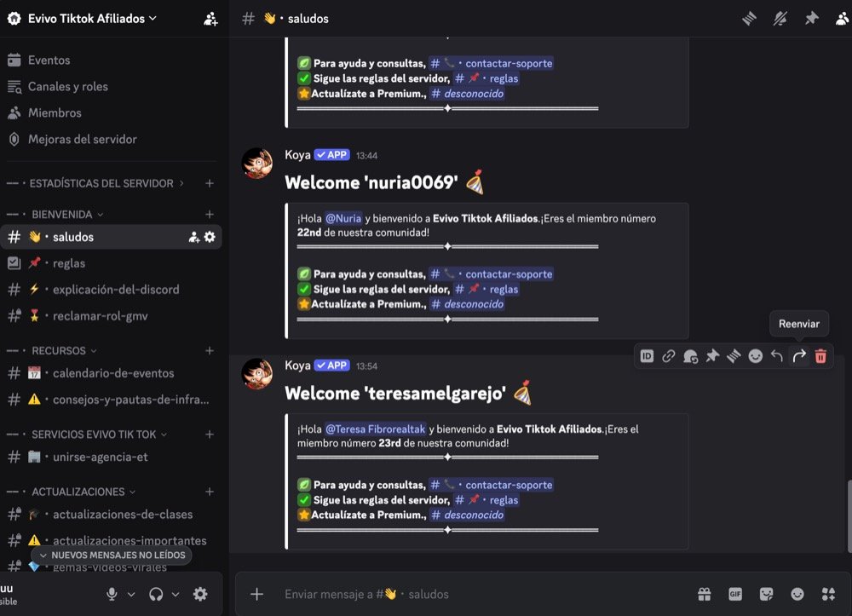Pin the teresamelgarejo welcome message
The image size is (852, 616).
coord(711,356)
